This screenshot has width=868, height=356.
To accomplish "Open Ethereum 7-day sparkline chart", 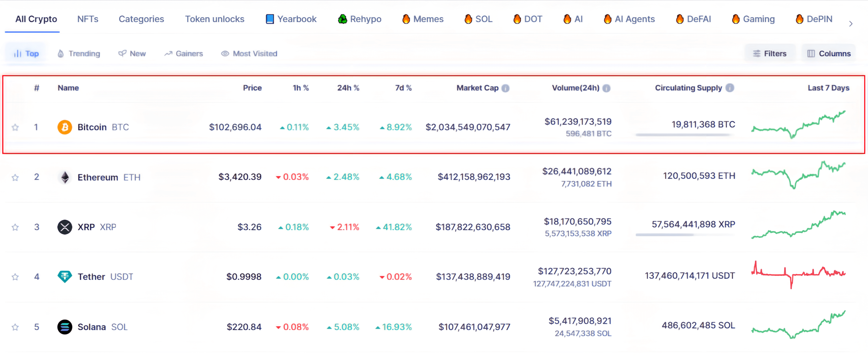I will point(798,175).
